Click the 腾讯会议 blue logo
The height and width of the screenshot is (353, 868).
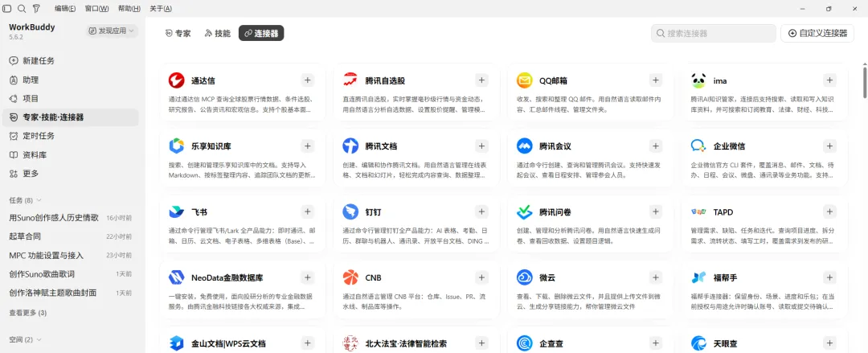coord(525,146)
